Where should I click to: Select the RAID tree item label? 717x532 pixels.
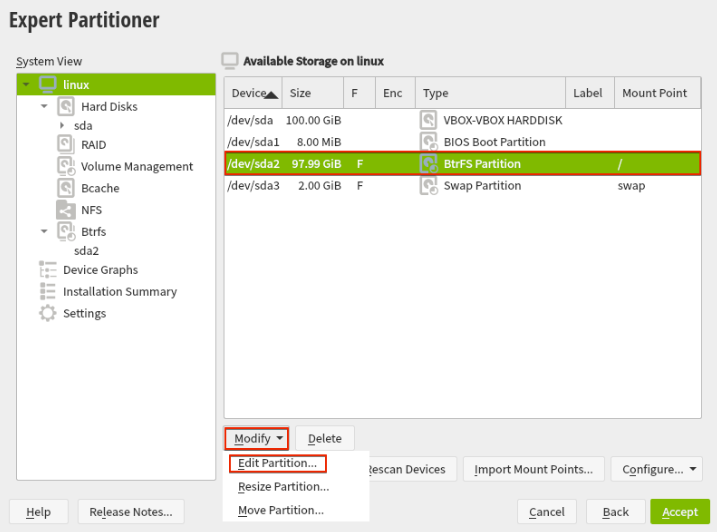93,145
